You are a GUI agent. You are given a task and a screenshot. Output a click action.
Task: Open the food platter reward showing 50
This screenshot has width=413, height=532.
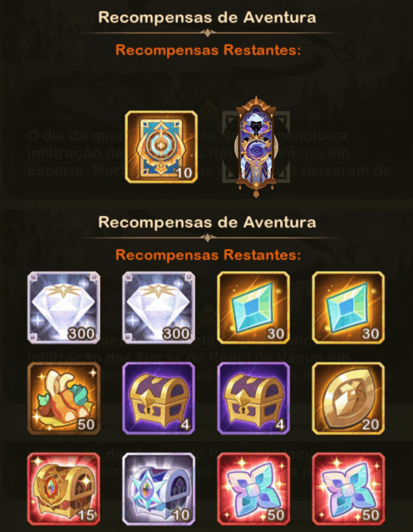(x=64, y=398)
